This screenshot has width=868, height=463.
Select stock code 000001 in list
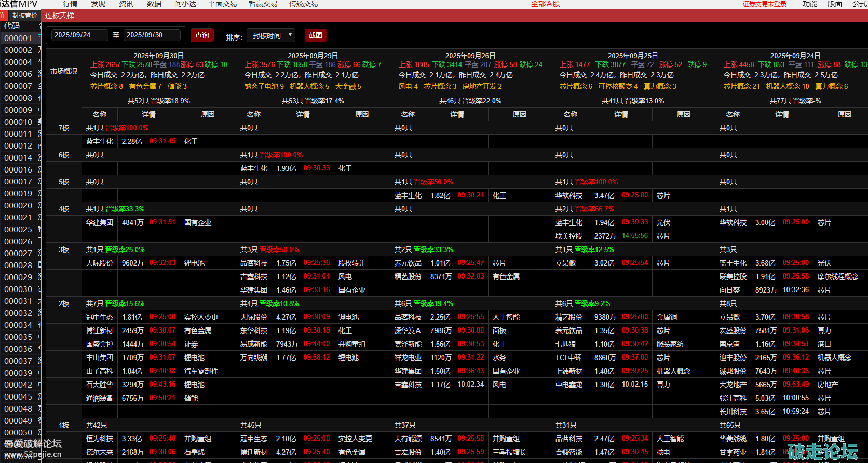point(18,38)
